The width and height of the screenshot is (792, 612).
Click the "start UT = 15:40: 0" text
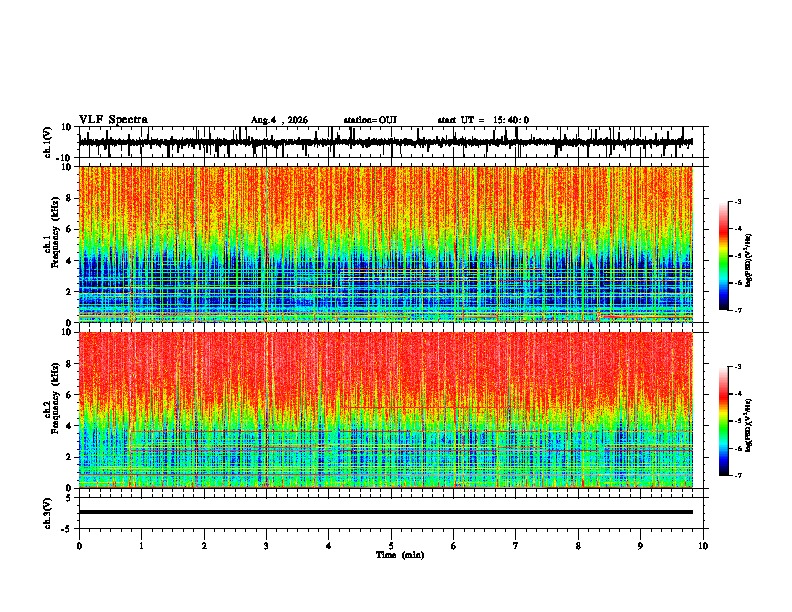click(x=483, y=120)
